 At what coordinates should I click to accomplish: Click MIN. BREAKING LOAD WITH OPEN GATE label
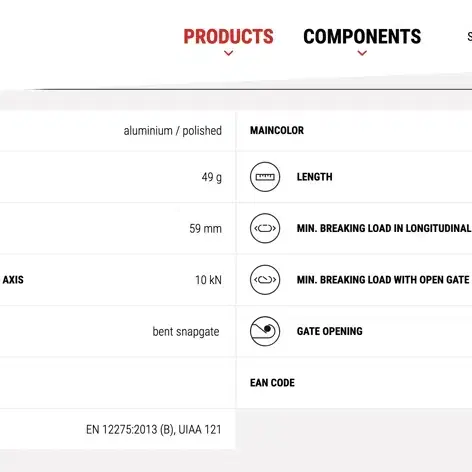point(383,280)
